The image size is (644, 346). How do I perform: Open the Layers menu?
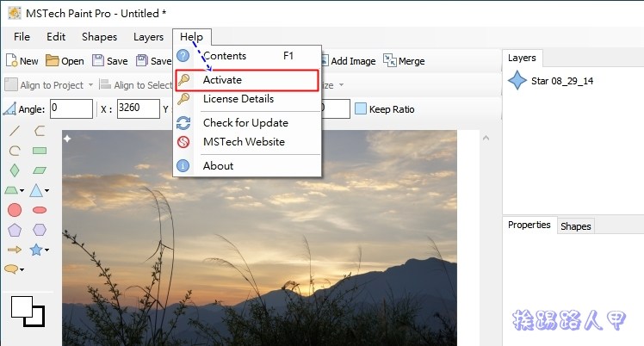pos(148,36)
